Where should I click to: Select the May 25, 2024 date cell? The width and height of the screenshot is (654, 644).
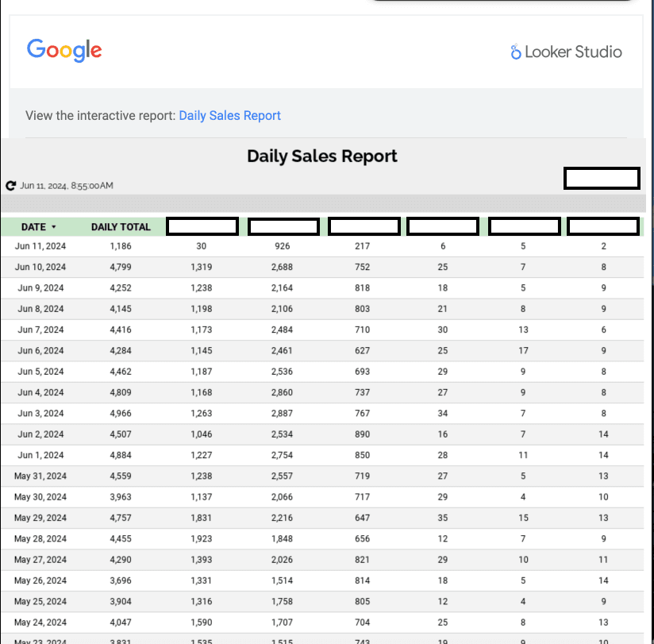pyautogui.click(x=40, y=601)
